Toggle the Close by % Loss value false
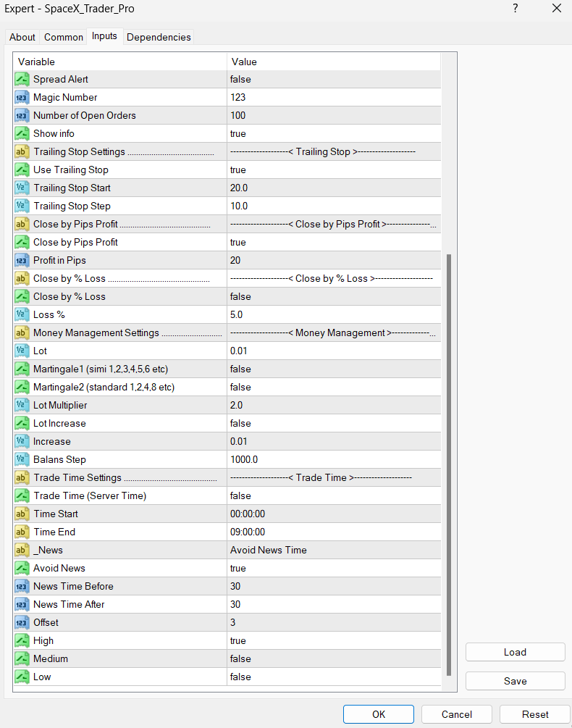Image resolution: width=572 pixels, height=728 pixels. click(333, 296)
